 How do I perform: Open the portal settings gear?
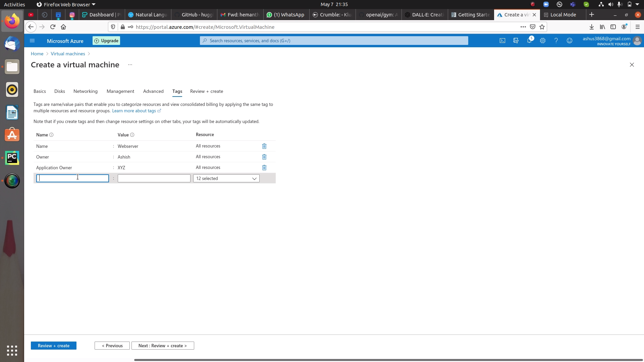pos(543,41)
